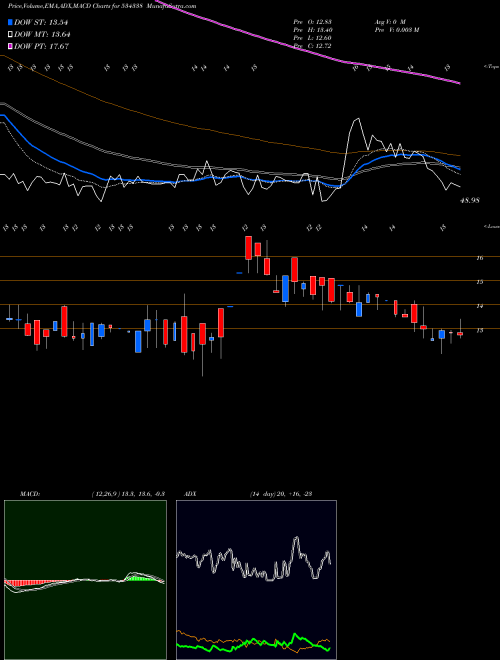Viewport: 500px width, 660px height.
Task: Click the MACD '(12,26,9) 13.3, 13.6, -0.3' parameters
Action: click(x=128, y=494)
